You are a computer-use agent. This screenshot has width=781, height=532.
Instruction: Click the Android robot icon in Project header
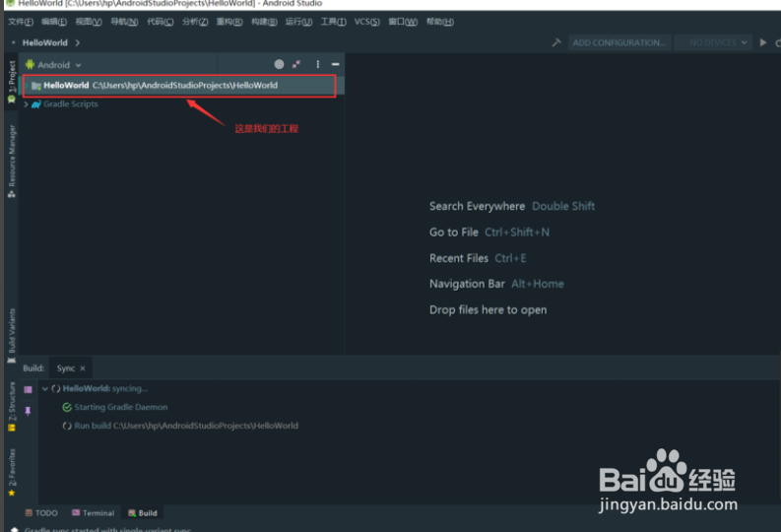[x=30, y=65]
